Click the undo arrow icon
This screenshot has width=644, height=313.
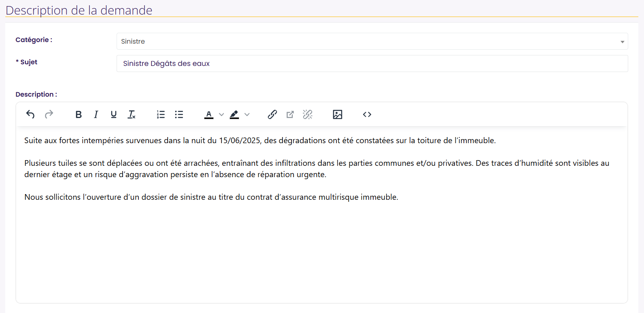pos(30,114)
